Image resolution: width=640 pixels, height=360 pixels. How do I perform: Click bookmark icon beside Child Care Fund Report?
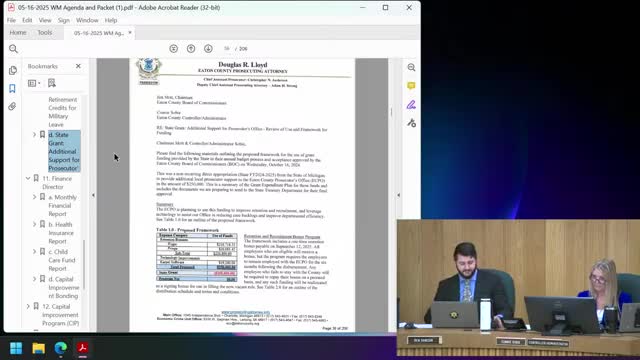pyautogui.click(x=42, y=252)
